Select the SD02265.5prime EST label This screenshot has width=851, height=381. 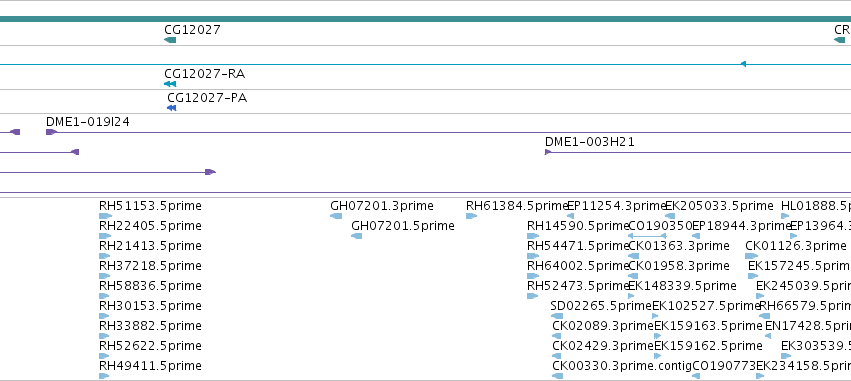coord(601,306)
